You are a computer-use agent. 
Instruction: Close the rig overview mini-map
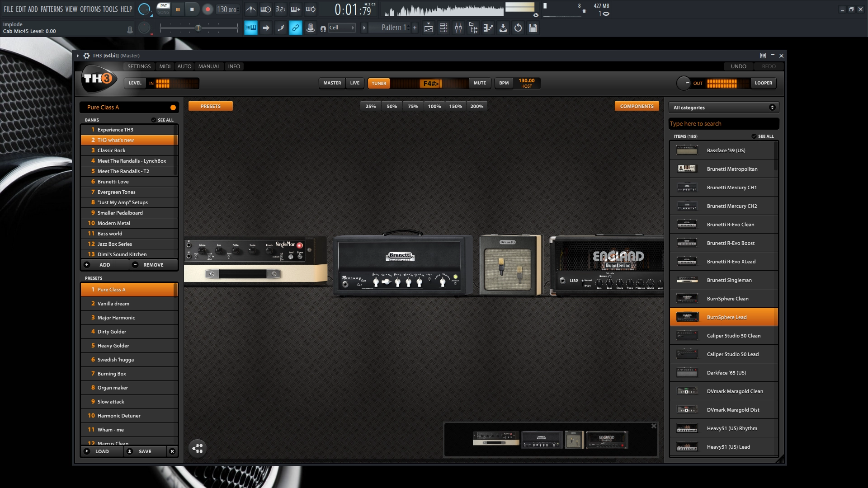654,426
